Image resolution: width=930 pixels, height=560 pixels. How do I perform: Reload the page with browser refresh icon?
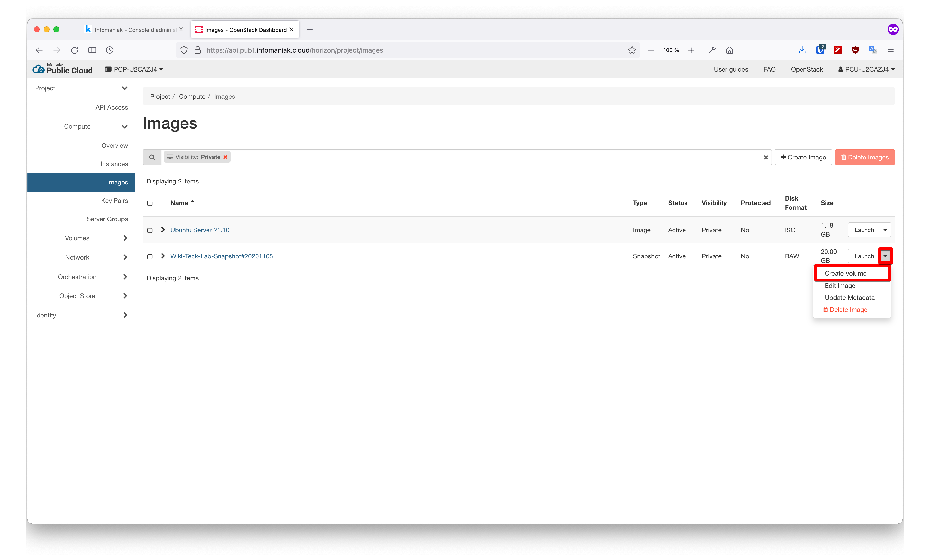tap(74, 50)
